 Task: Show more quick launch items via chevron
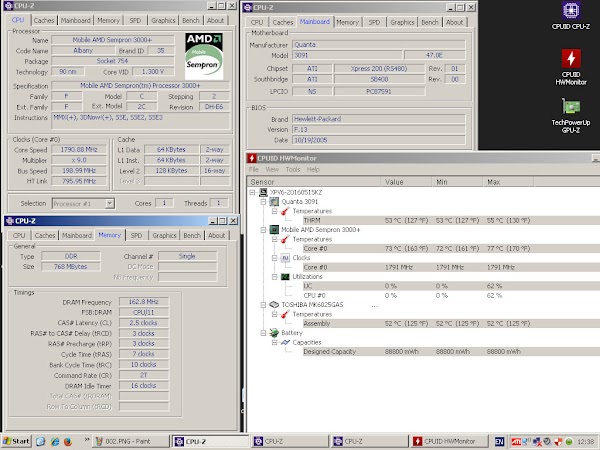87,439
